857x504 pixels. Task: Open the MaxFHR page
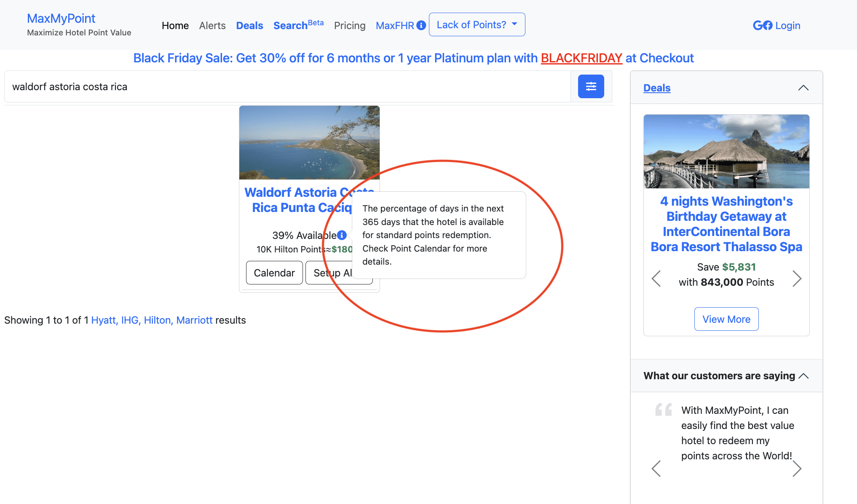[x=395, y=26]
